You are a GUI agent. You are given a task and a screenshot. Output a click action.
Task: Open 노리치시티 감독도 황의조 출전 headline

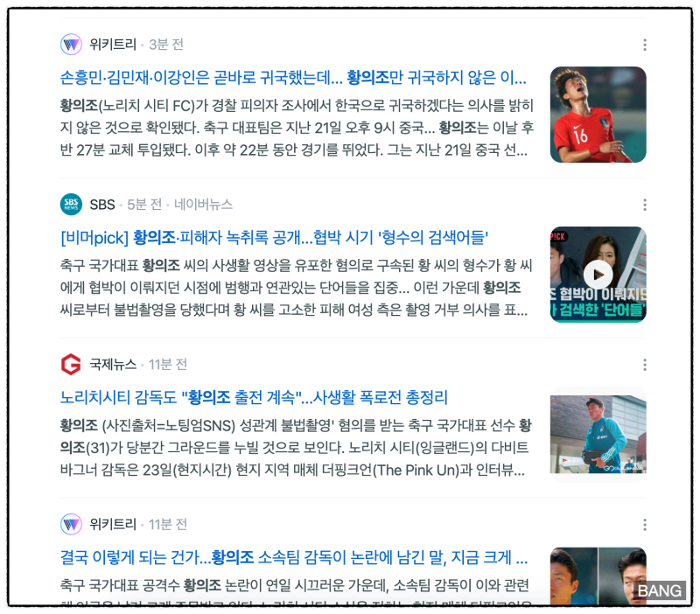point(254,397)
